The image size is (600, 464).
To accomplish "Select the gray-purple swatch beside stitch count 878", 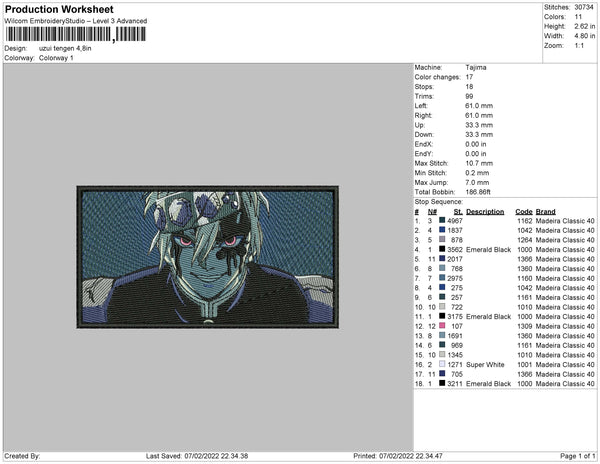I will click(442, 239).
